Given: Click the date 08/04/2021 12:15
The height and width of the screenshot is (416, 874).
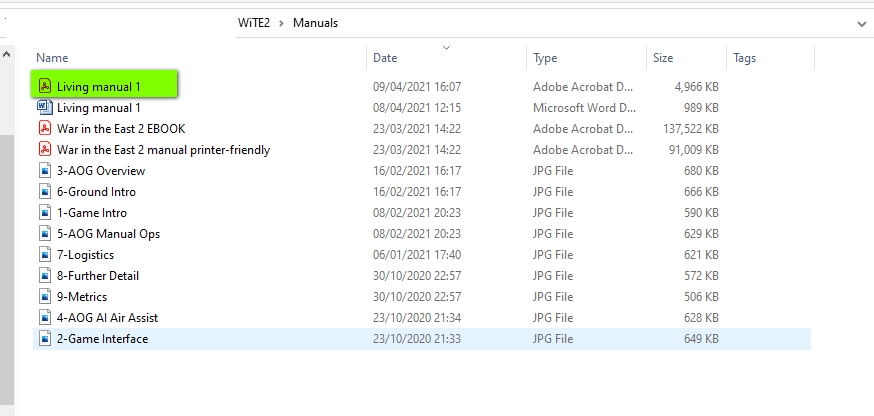Looking at the screenshot, I should pyautogui.click(x=417, y=108).
